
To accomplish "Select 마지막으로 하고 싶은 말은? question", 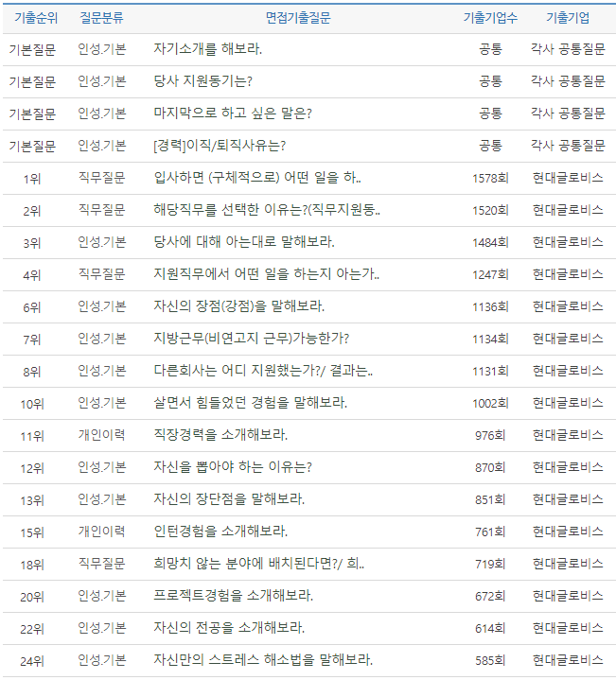I will click(233, 113).
